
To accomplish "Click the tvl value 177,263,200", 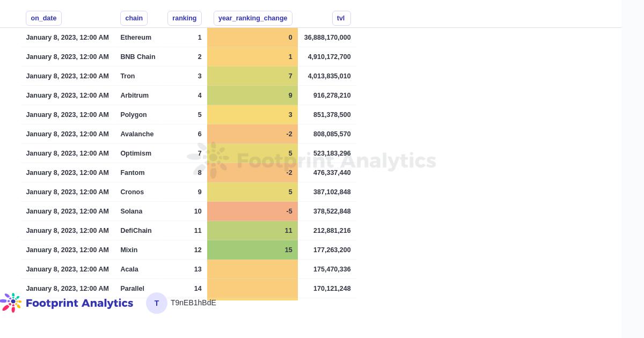I will pyautogui.click(x=332, y=250).
